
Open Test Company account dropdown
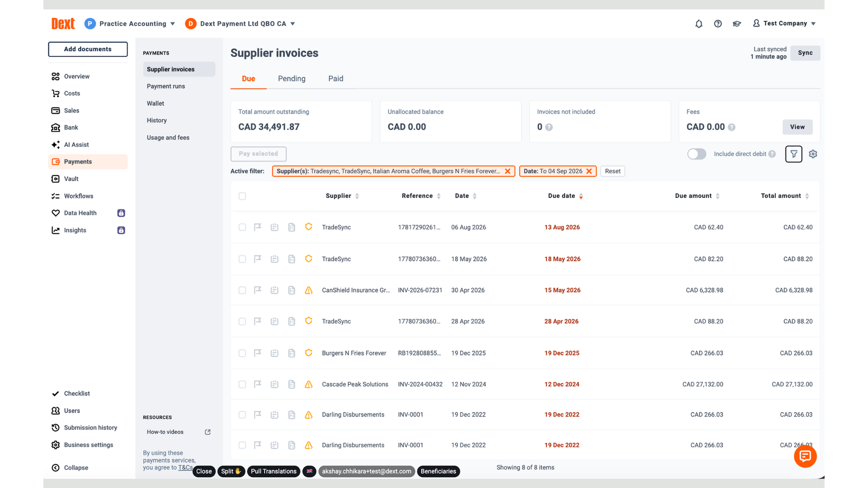[x=784, y=23]
